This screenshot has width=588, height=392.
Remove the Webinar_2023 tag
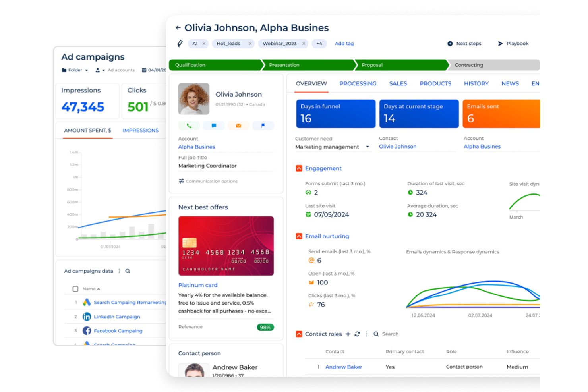(x=304, y=44)
